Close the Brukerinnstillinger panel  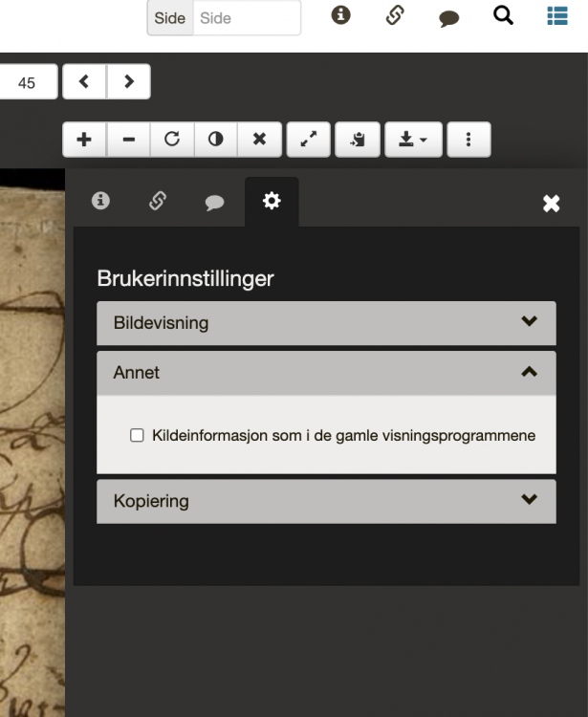tap(552, 204)
